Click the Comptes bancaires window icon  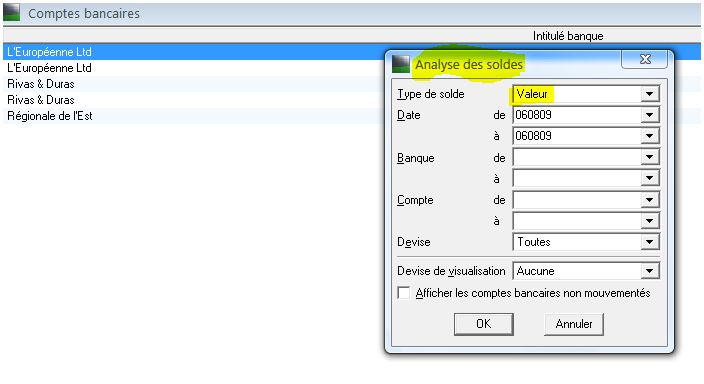[12, 13]
